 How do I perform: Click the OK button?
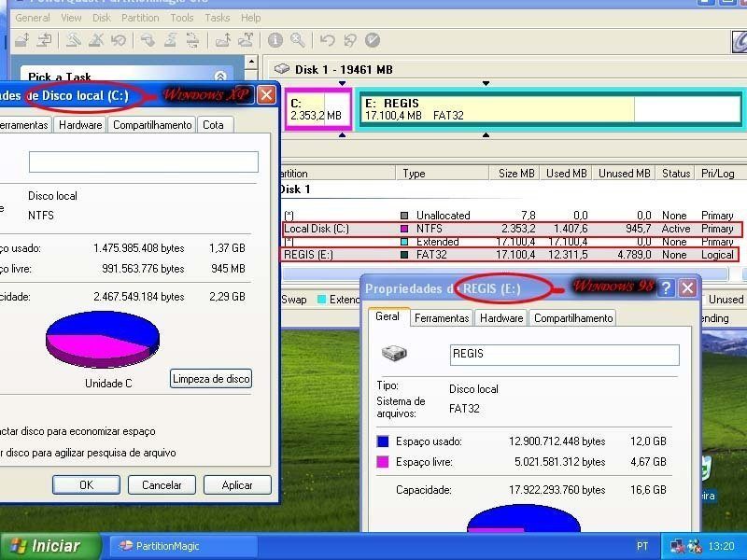(x=86, y=484)
